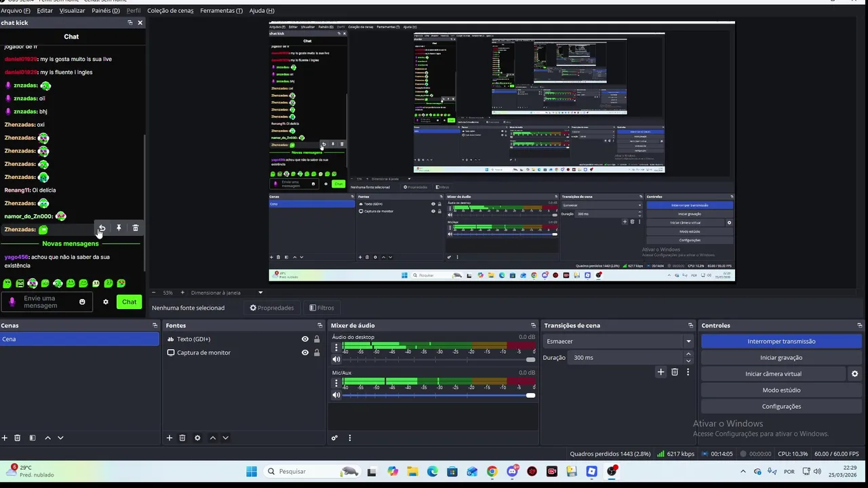868x488 pixels.
Task: Open options menu for Áudio do desktop channel
Action: pyautogui.click(x=336, y=347)
